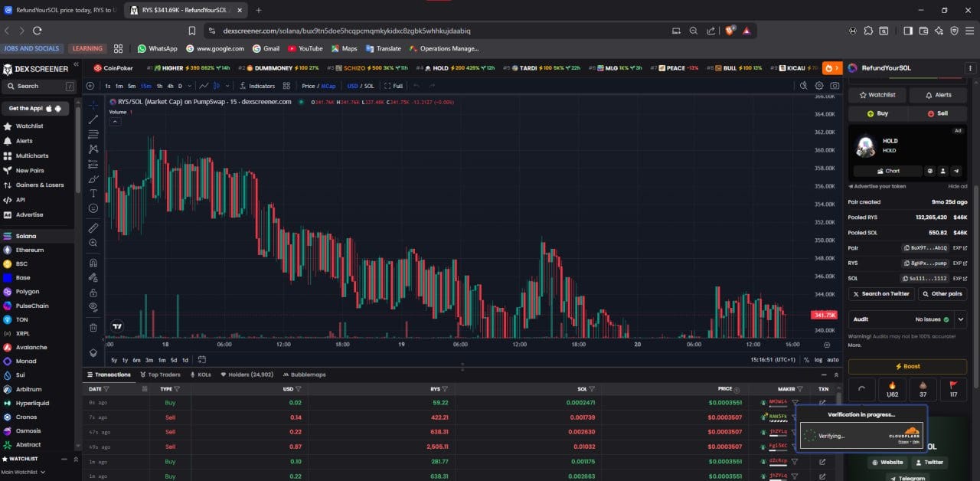The image size is (980, 481).
Task: Open the emoji sticker tool
Action: [x=93, y=208]
